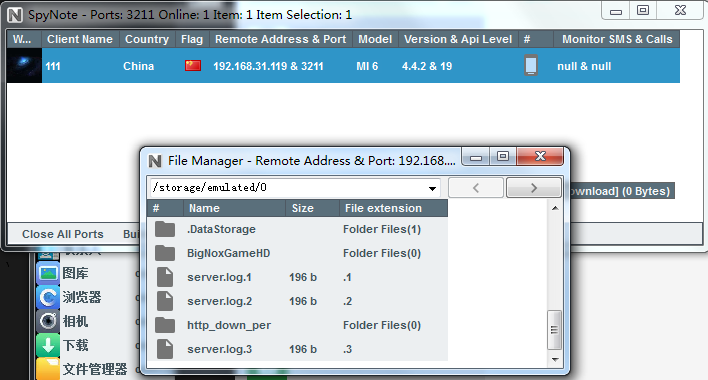Image resolution: width=708 pixels, height=380 pixels.
Task: Select the BigNoxGameHD file name
Action: (x=228, y=253)
